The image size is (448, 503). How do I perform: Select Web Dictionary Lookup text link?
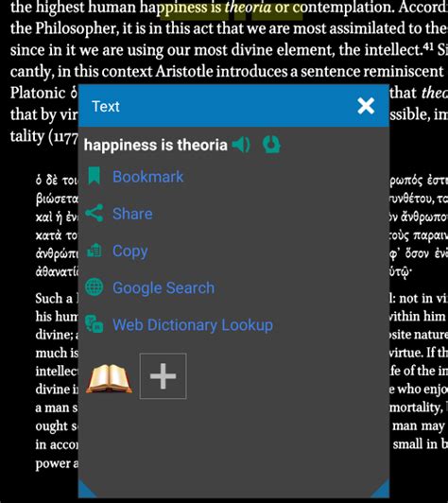click(x=193, y=325)
